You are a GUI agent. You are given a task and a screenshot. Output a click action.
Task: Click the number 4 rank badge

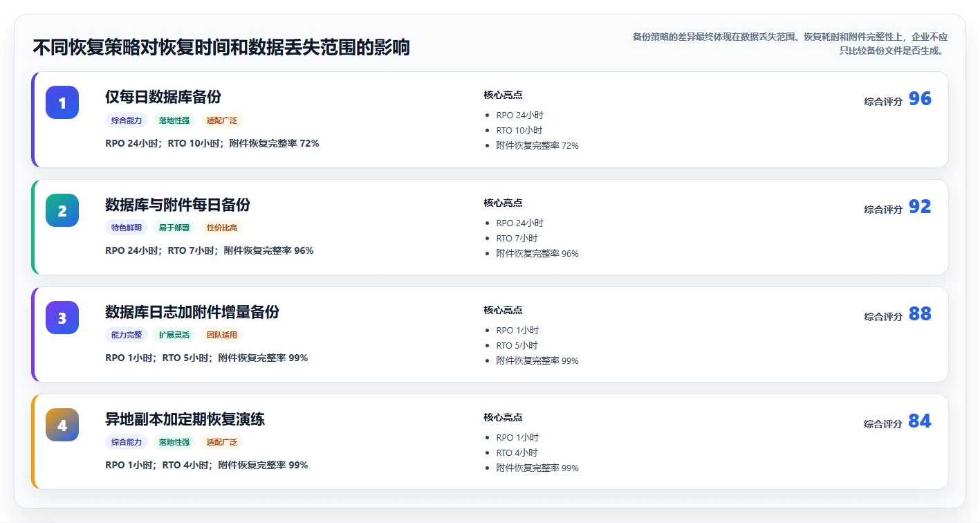tap(62, 425)
